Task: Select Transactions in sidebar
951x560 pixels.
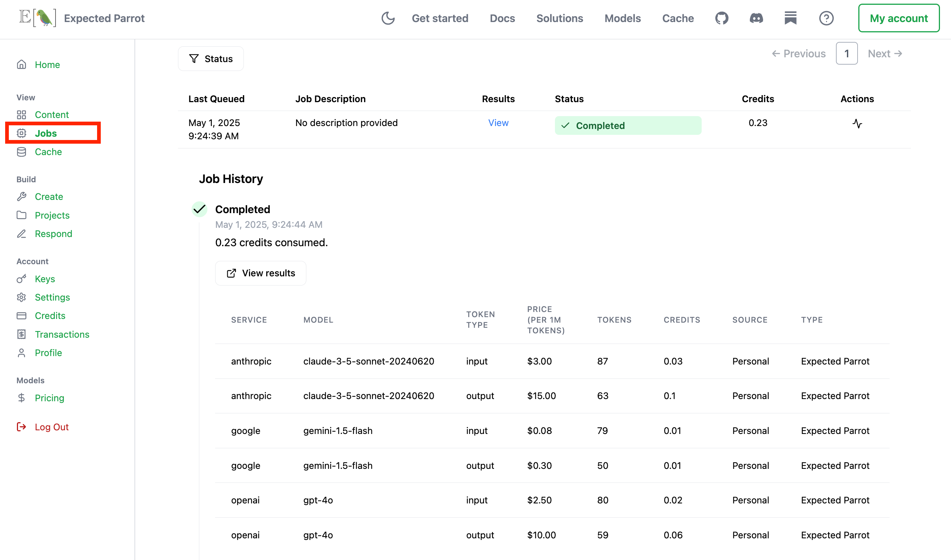Action: (61, 334)
